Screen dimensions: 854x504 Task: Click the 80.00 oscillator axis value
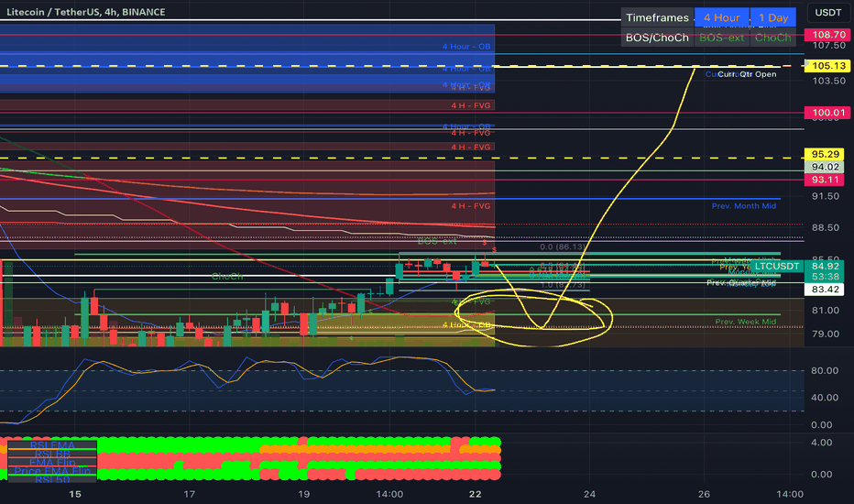click(825, 370)
